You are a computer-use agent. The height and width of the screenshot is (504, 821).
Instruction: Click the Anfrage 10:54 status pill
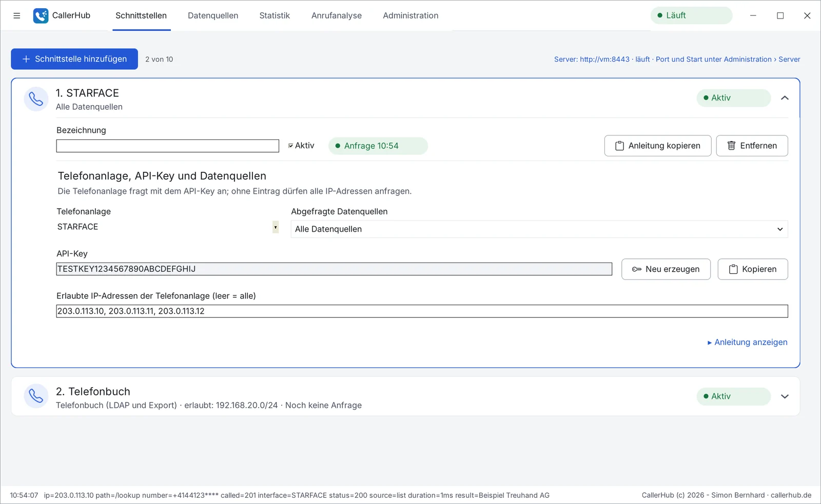click(x=378, y=146)
